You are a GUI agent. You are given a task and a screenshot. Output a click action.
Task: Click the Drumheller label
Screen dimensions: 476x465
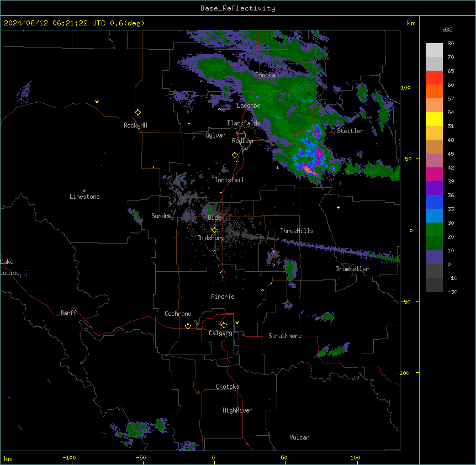(x=352, y=269)
